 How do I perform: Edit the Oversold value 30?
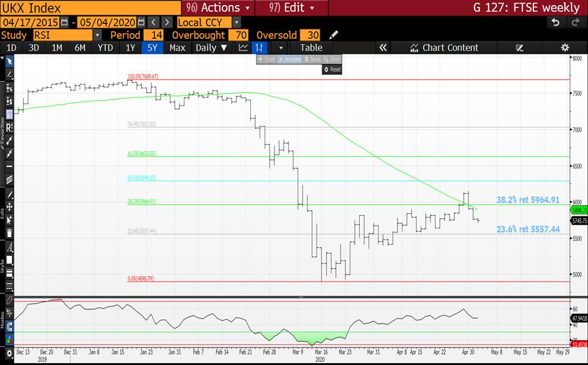(310, 35)
